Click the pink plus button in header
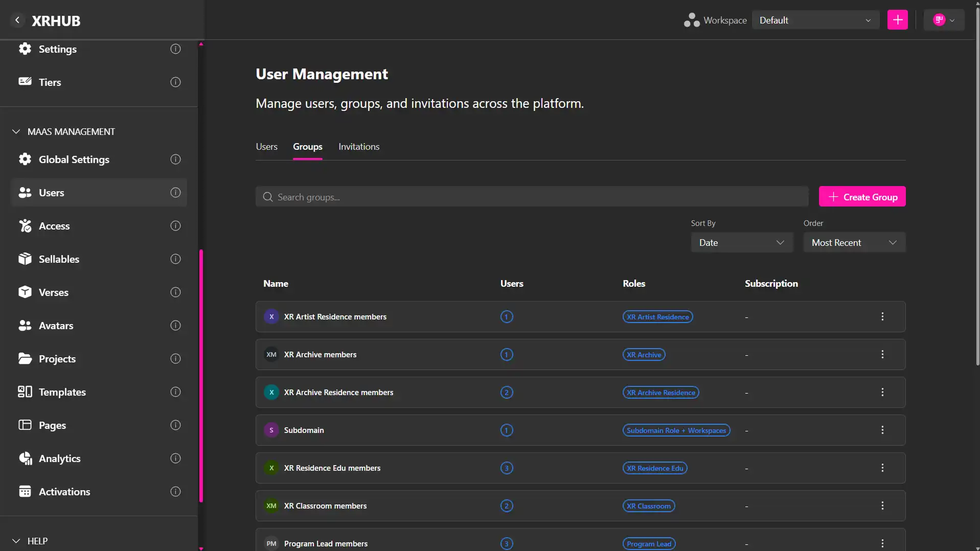This screenshot has width=980, height=551. click(897, 20)
